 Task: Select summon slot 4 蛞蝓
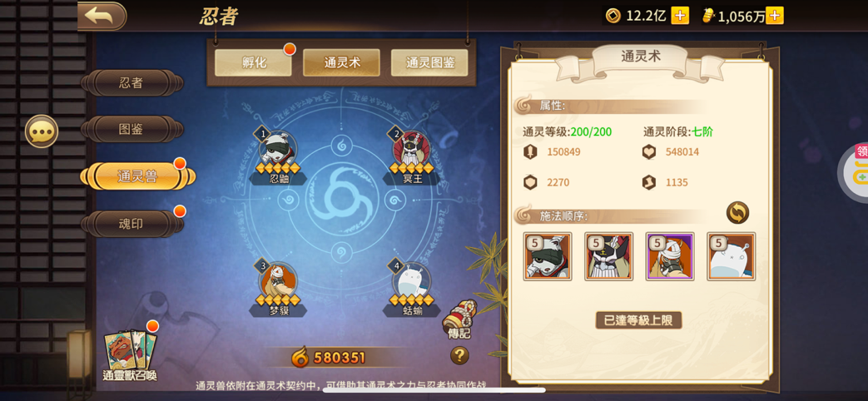(x=412, y=288)
